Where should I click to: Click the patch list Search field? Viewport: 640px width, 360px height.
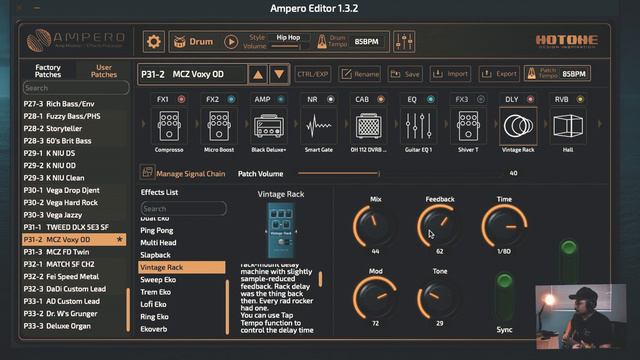[76, 88]
